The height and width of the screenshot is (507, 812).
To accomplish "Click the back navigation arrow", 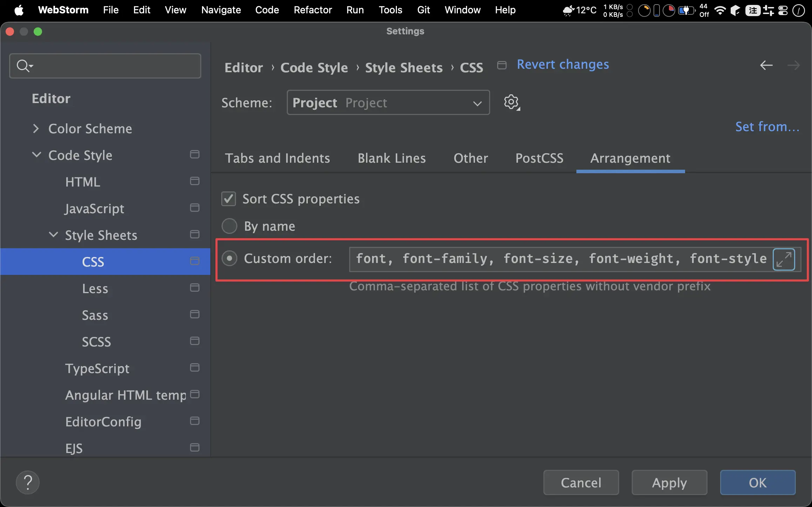I will tap(766, 65).
